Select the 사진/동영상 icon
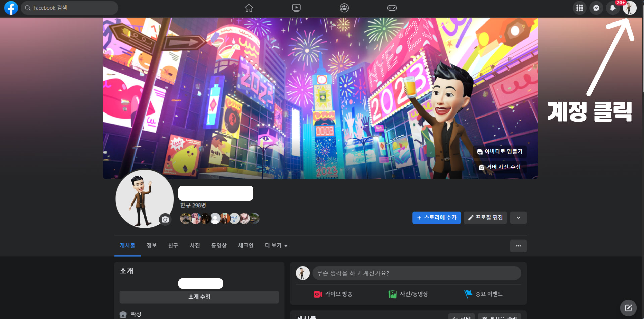 393,293
